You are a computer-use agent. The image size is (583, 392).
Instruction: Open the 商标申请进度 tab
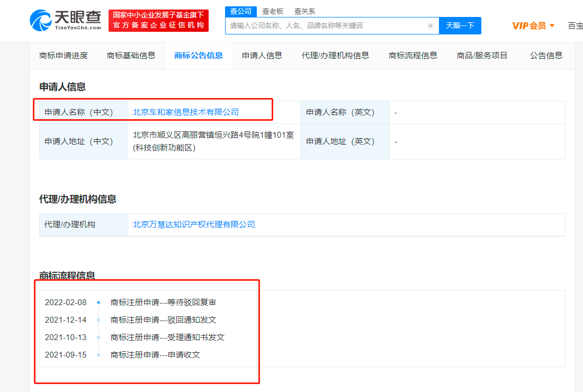[64, 55]
